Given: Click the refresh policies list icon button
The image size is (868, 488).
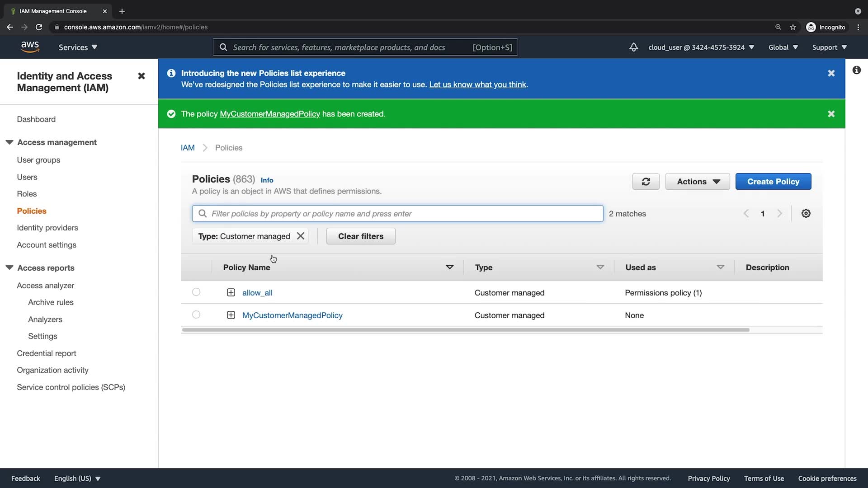Looking at the screenshot, I should [x=646, y=182].
